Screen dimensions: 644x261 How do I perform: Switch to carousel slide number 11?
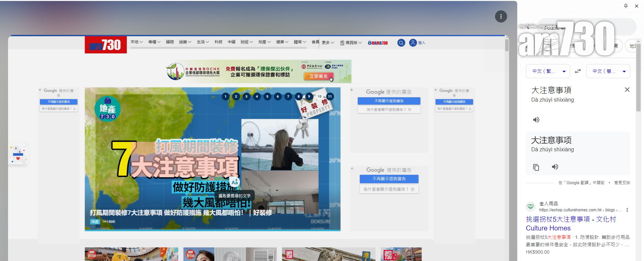point(330,97)
